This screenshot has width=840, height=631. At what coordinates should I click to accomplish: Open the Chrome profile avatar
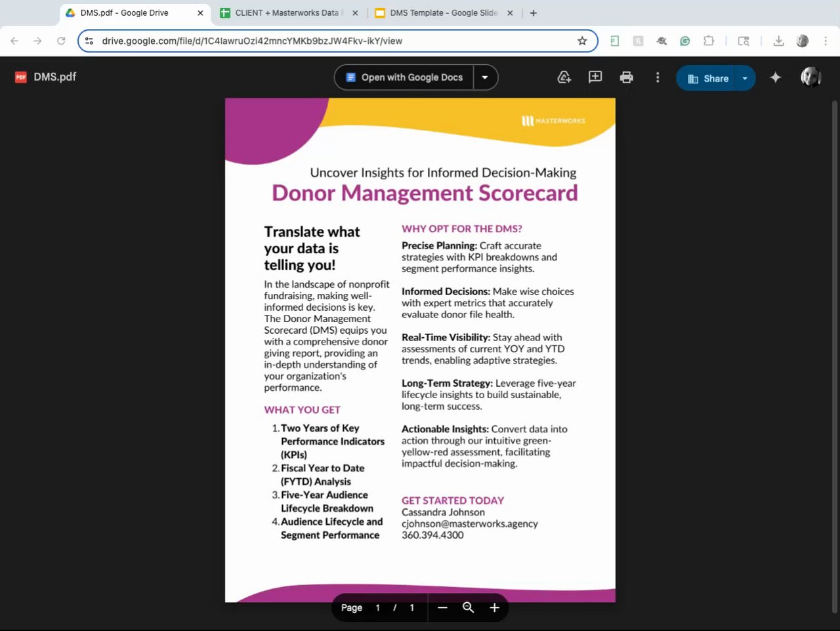[x=802, y=41]
